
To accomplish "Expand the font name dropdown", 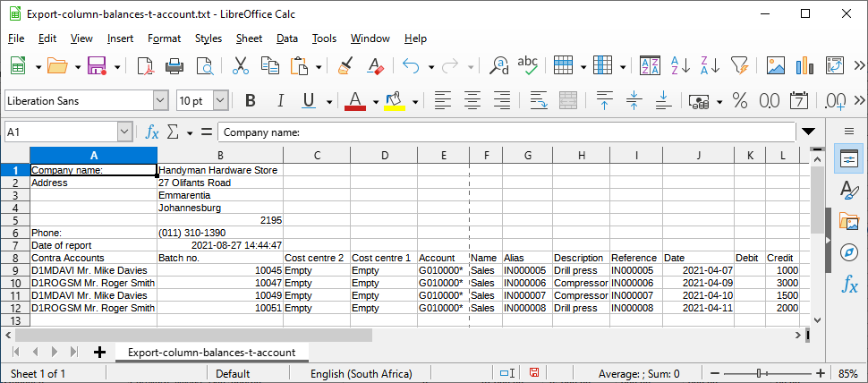I will (x=161, y=100).
